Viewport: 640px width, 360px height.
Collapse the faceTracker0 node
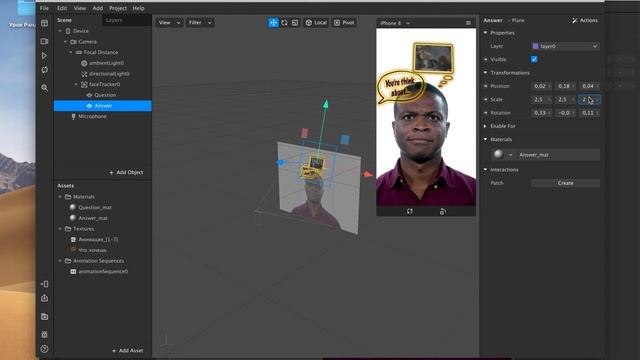tap(76, 84)
